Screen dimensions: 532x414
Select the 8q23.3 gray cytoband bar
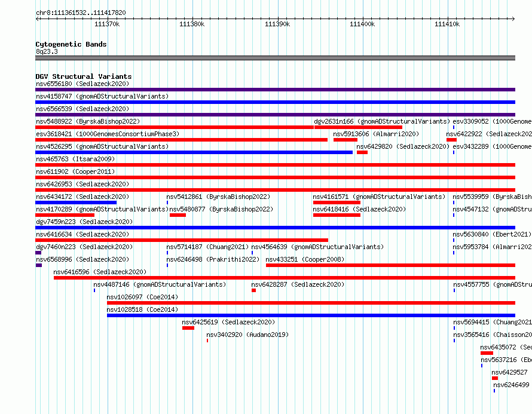click(275, 58)
